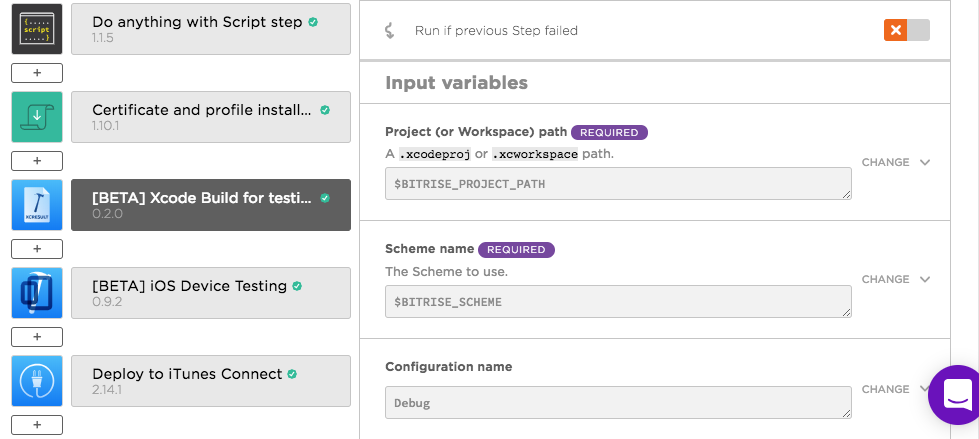Click the Certificate and profile installer icon

pos(37,117)
